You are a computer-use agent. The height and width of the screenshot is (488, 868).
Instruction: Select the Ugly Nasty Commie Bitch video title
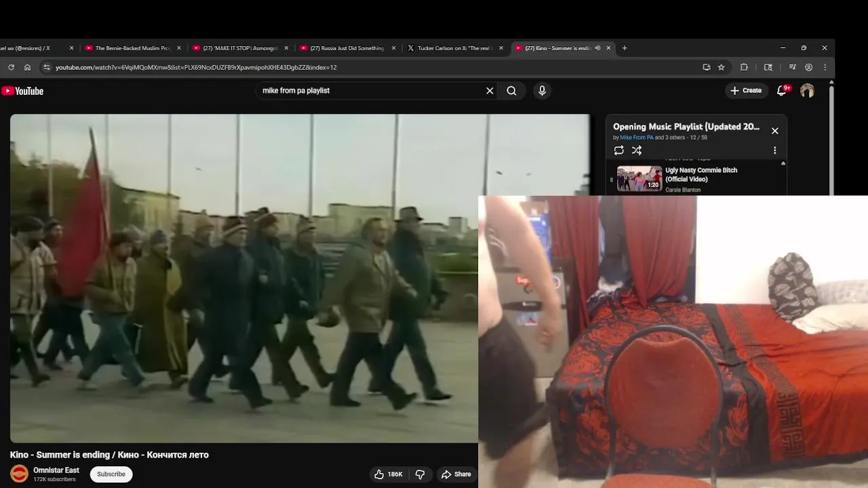[x=701, y=175]
